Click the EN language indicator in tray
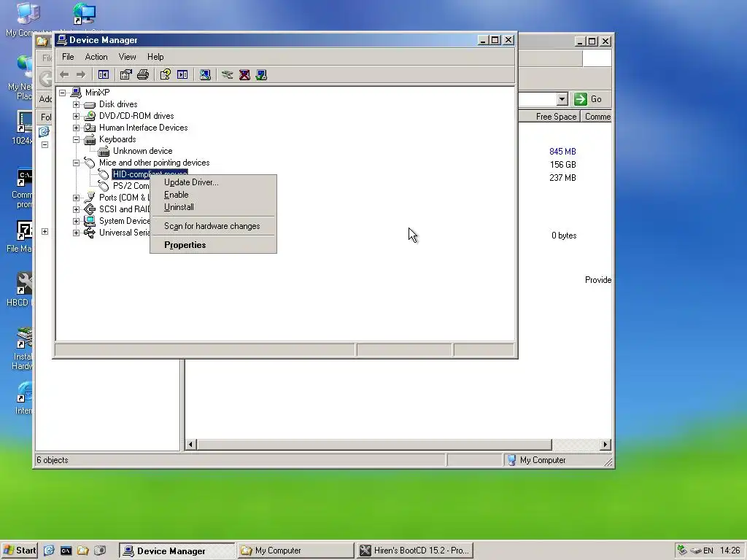Image resolution: width=747 pixels, height=560 pixels. click(708, 551)
